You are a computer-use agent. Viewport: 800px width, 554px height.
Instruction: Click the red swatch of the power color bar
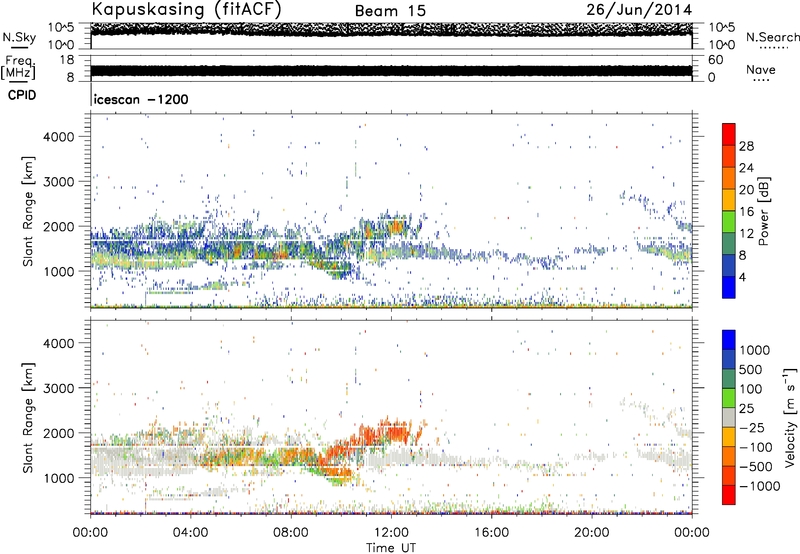click(x=729, y=134)
